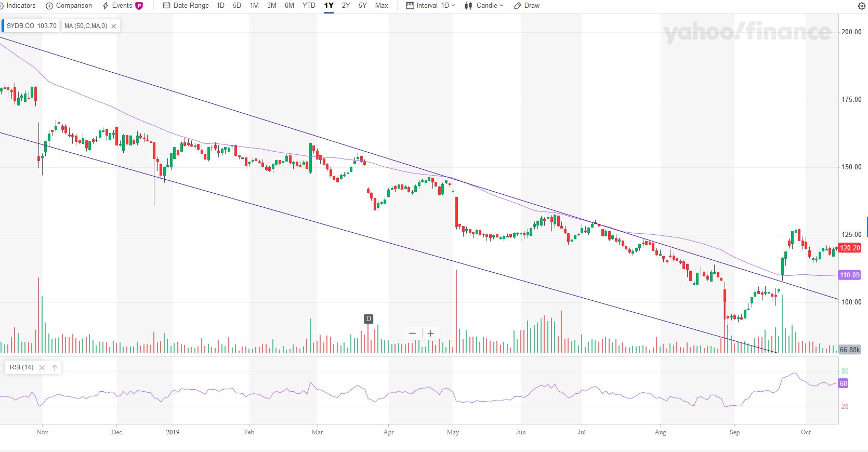Image resolution: width=868 pixels, height=452 pixels.
Task: Switch to the 6M range
Action: pos(290,5)
